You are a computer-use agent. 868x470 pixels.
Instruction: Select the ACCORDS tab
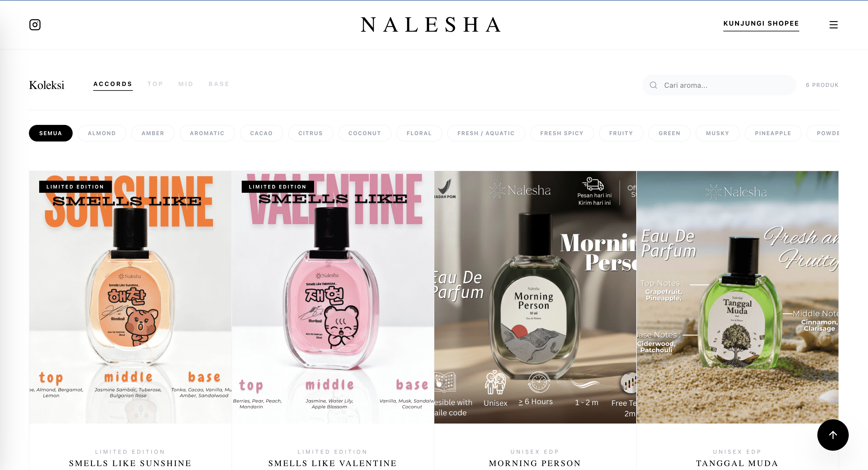[x=113, y=84]
